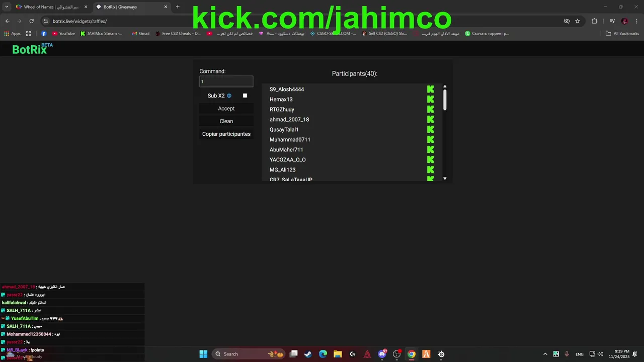Toggle the Sub X2 checkbox
The image size is (644, 362).
point(245,96)
